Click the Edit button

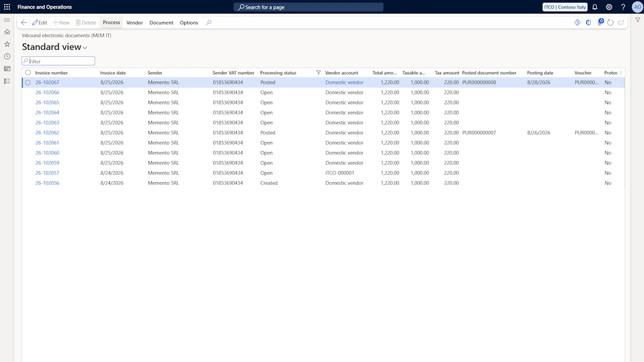click(x=39, y=23)
